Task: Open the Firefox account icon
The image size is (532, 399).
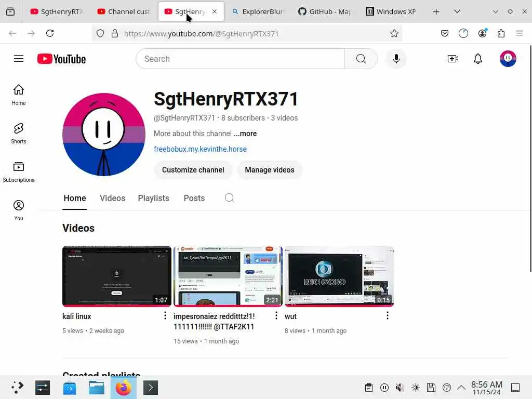Action: 482,33
